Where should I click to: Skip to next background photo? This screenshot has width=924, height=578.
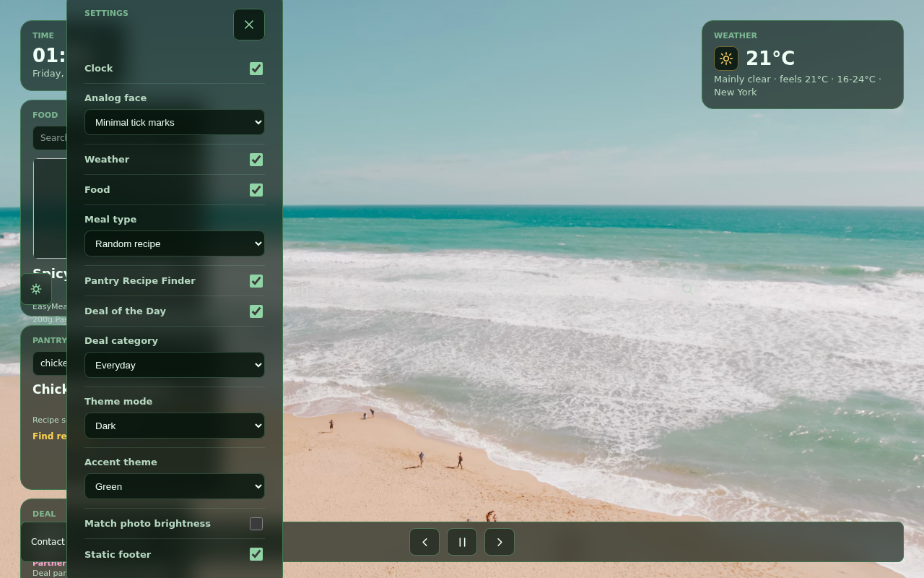(x=500, y=542)
